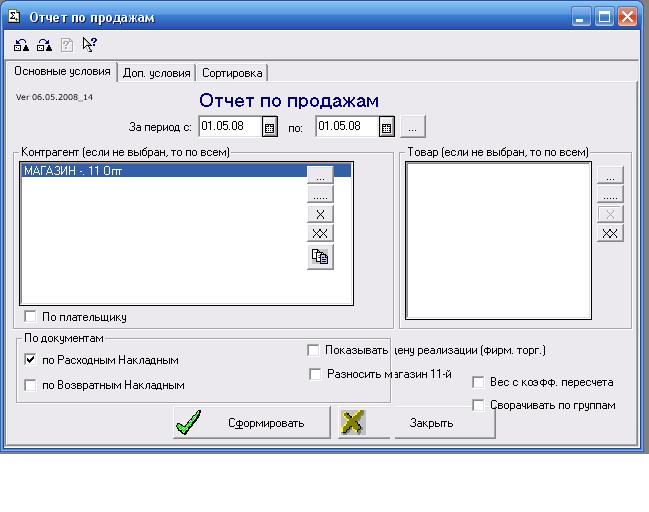The image size is (649, 512).
Task: Open calendar picker for period start date
Action: [269, 127]
